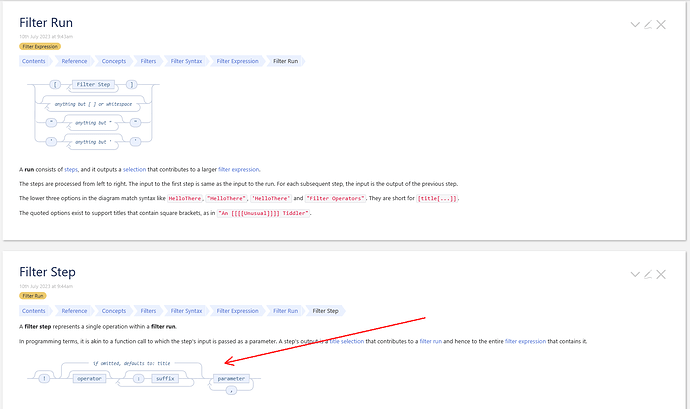
Task: Go to Contents breadcrumb in Filter Run tiddler
Action: (34, 61)
